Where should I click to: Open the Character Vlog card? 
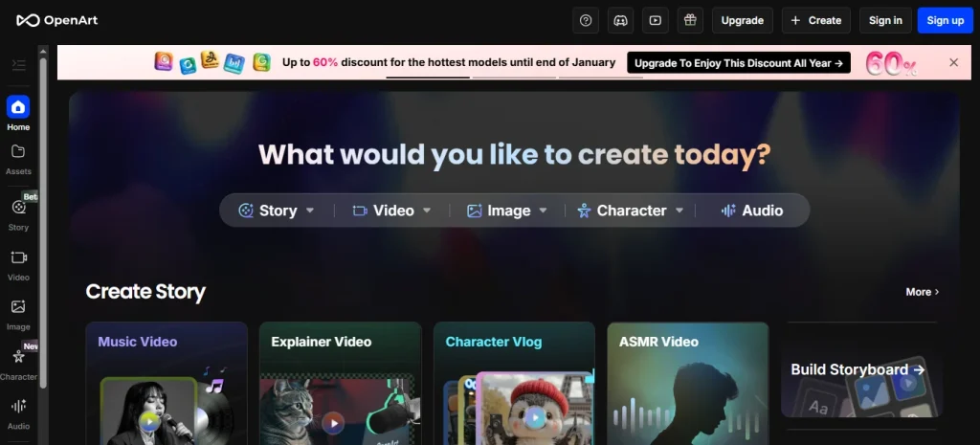click(514, 383)
